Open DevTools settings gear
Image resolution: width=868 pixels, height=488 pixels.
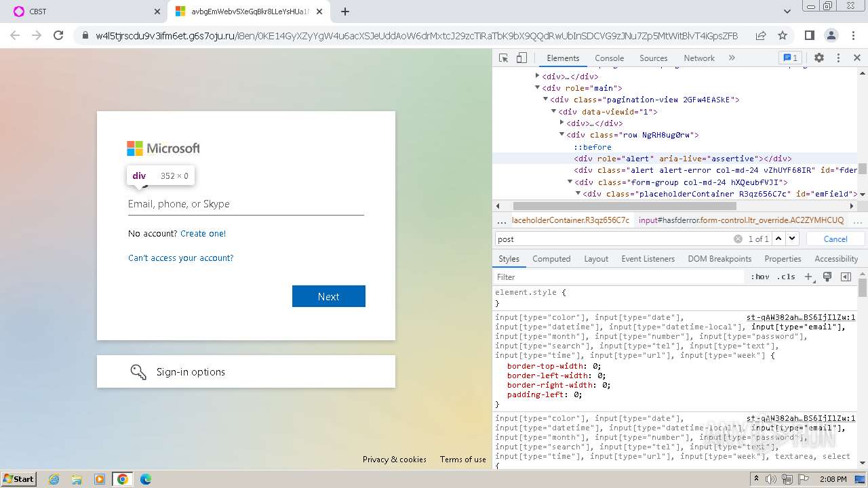pyautogui.click(x=819, y=58)
